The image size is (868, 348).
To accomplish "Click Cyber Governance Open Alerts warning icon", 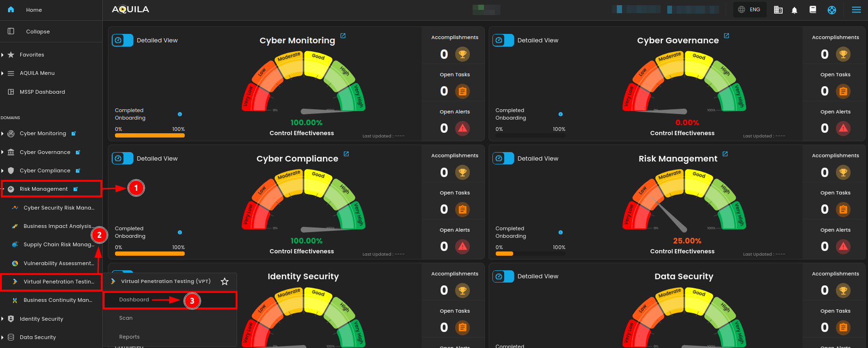I will [x=843, y=128].
